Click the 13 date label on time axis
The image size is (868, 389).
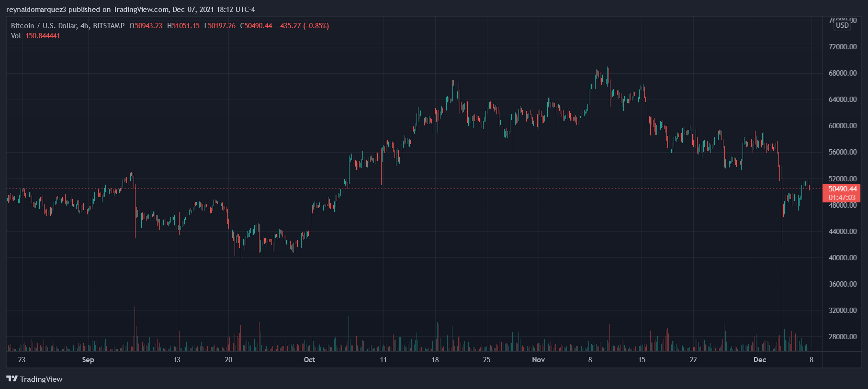pos(177,360)
